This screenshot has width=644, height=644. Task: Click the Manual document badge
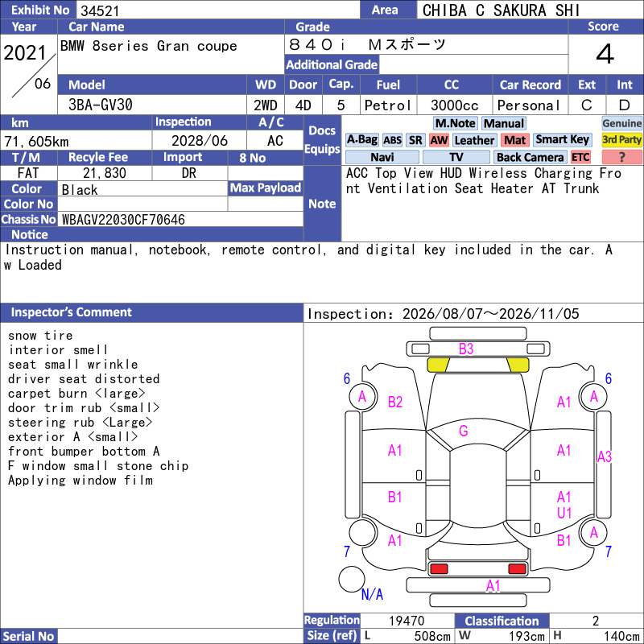pos(504,123)
